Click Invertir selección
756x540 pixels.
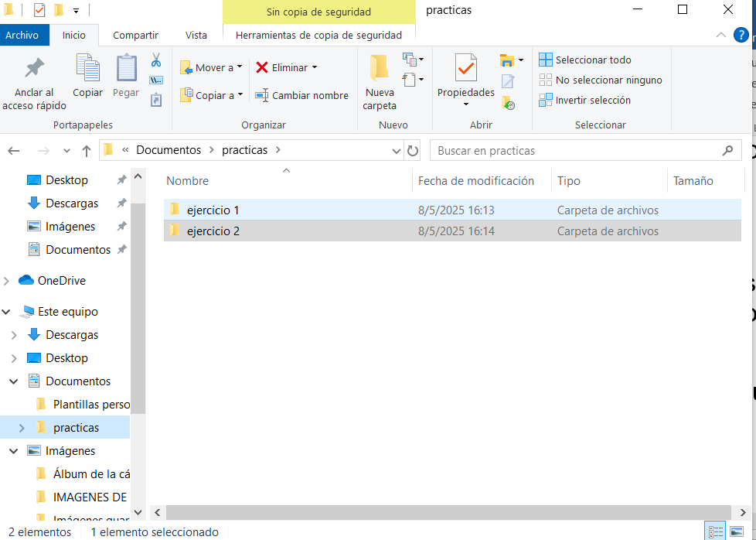point(592,100)
